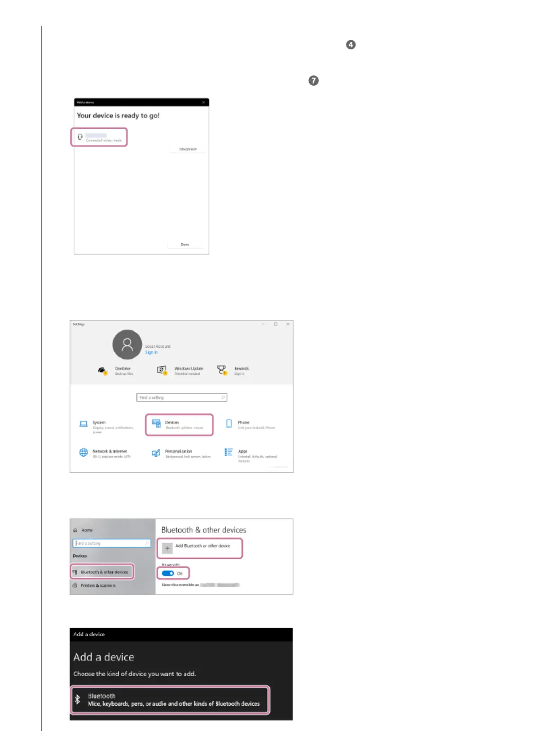Go to Home in settings sidebar
This screenshot has height=756, width=534.
coord(83,530)
